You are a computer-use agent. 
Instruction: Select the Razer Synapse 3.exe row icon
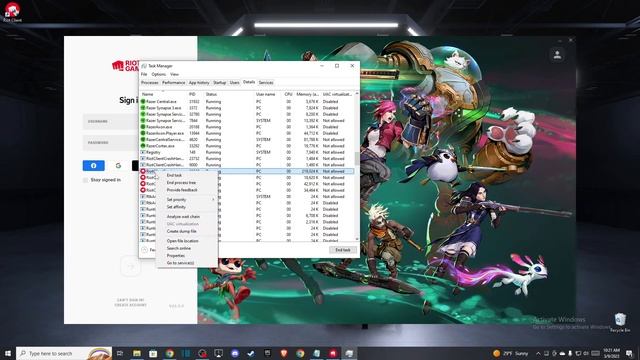point(143,108)
